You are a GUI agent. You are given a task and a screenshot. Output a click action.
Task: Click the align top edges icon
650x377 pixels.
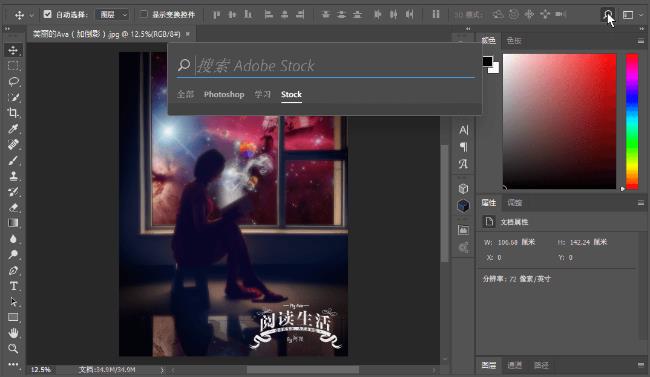coord(217,15)
